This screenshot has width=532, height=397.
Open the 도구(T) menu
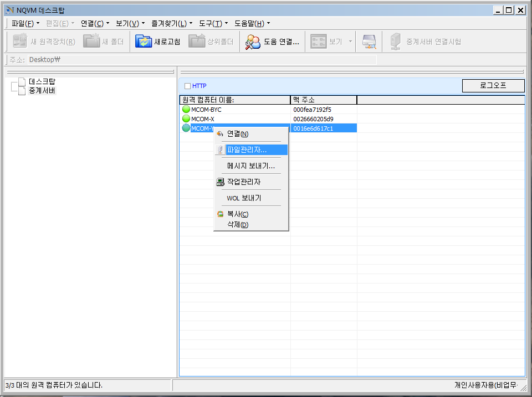click(x=213, y=23)
